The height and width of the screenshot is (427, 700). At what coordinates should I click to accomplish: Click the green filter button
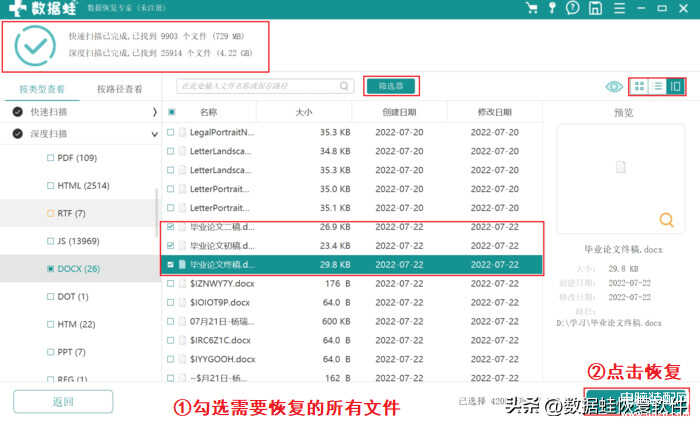point(391,86)
